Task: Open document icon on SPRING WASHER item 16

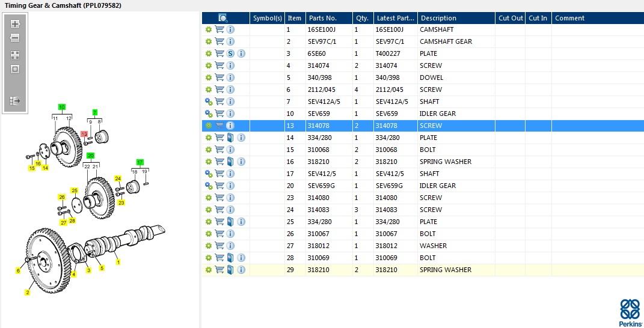Action: click(230, 162)
